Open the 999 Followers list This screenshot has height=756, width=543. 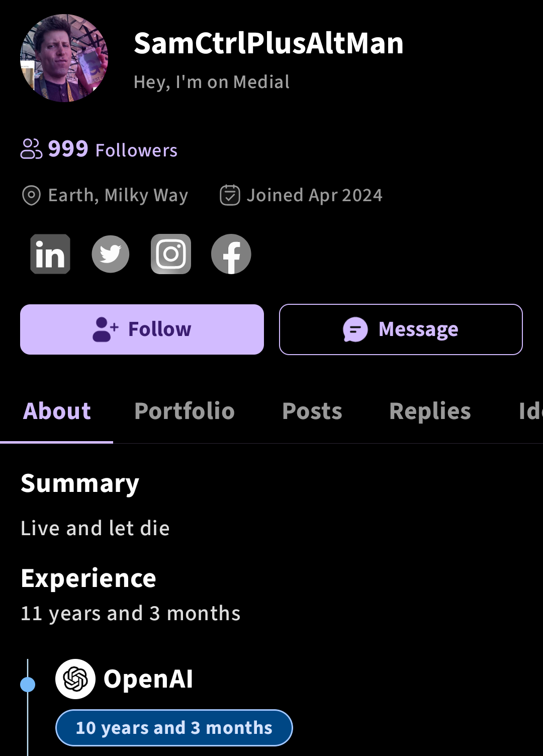pos(113,149)
